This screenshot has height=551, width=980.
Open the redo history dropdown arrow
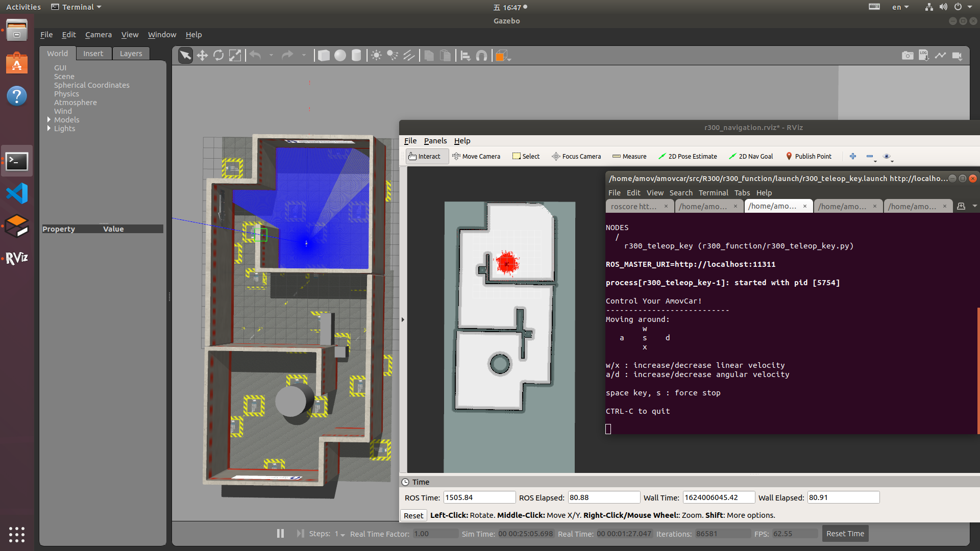point(304,55)
